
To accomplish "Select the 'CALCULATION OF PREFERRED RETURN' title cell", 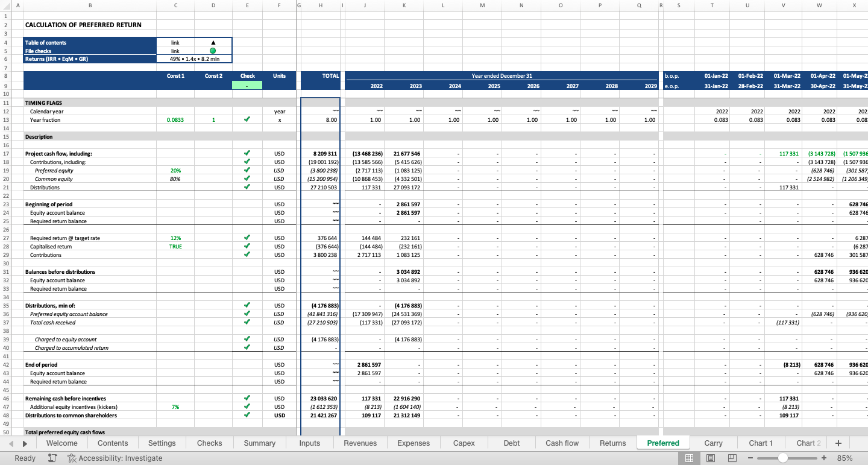I will (83, 25).
